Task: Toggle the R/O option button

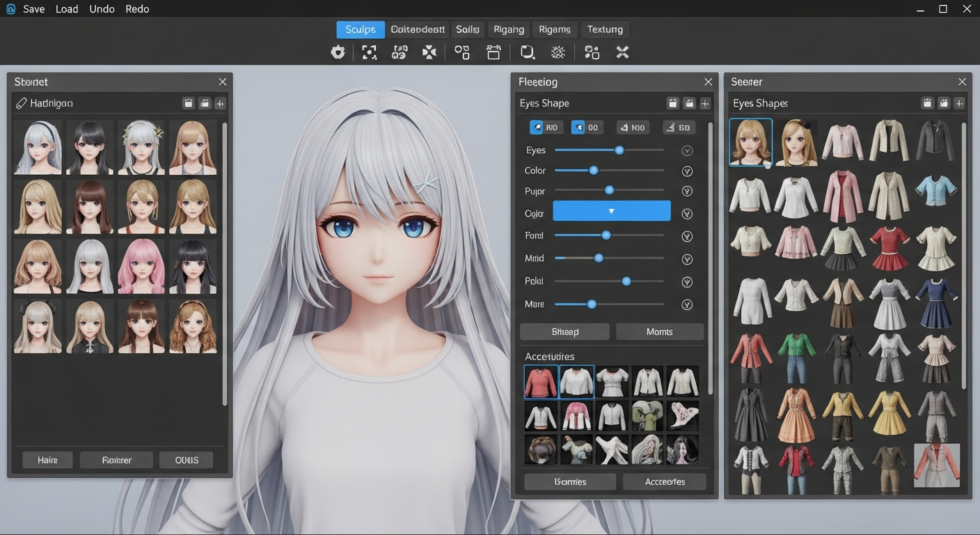Action: pos(546,127)
